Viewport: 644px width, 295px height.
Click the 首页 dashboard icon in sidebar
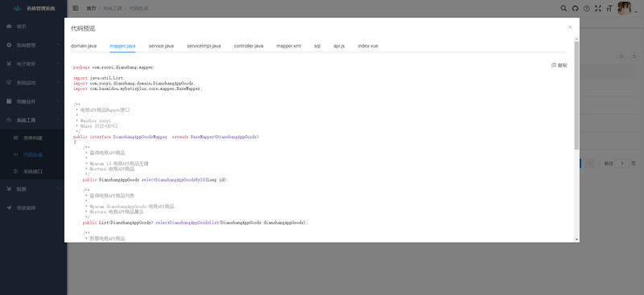pos(9,27)
